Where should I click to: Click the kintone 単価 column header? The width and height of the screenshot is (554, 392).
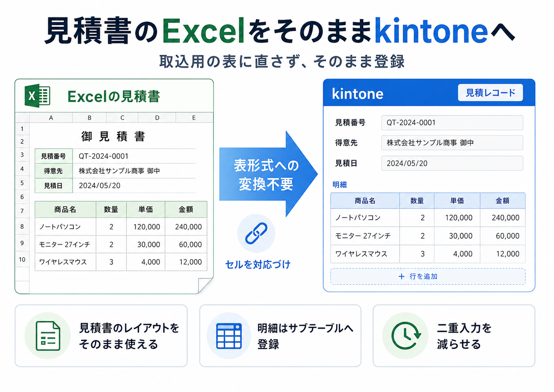click(457, 201)
